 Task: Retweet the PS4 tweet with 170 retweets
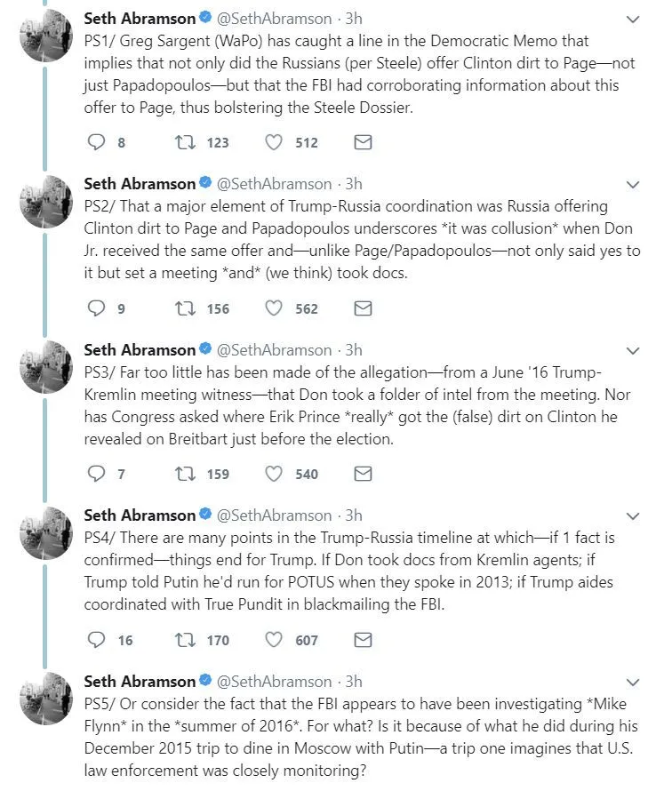(183, 640)
